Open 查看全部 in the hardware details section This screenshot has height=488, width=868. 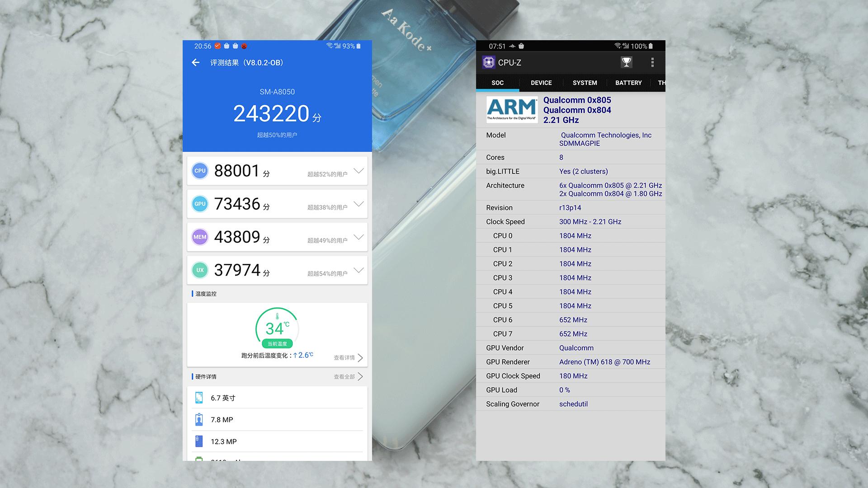348,377
